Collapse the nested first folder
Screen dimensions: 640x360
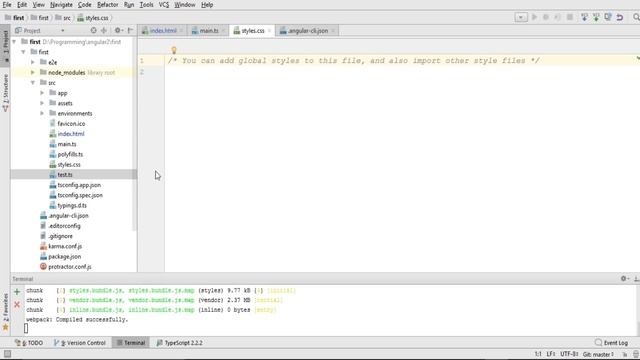click(x=24, y=52)
